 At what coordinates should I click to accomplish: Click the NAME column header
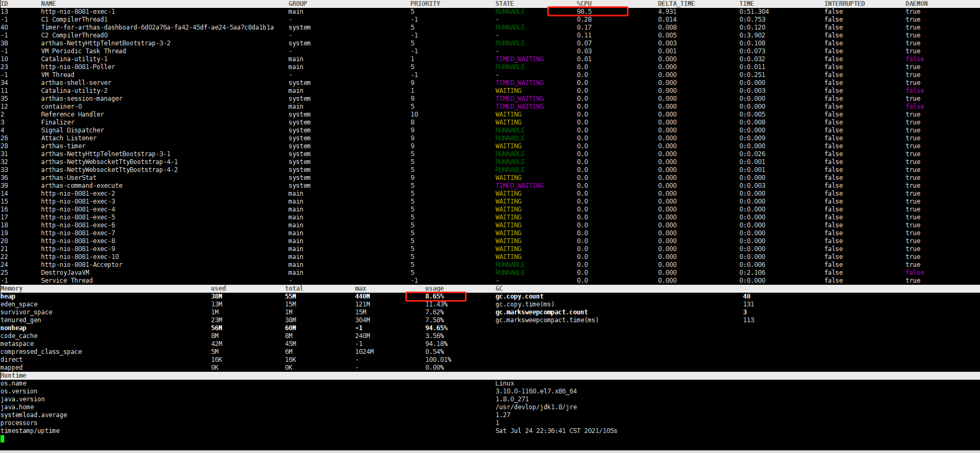49,4
